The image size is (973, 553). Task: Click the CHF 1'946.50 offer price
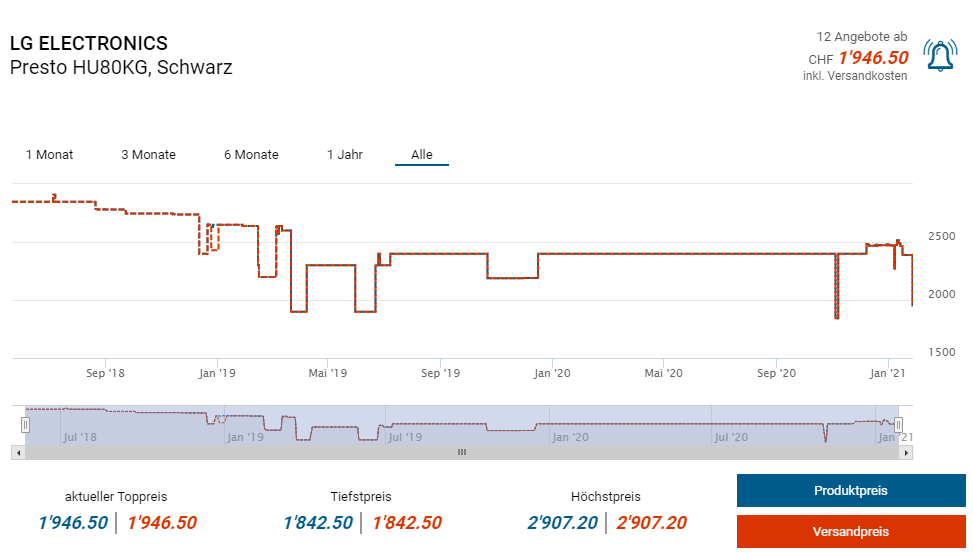858,58
